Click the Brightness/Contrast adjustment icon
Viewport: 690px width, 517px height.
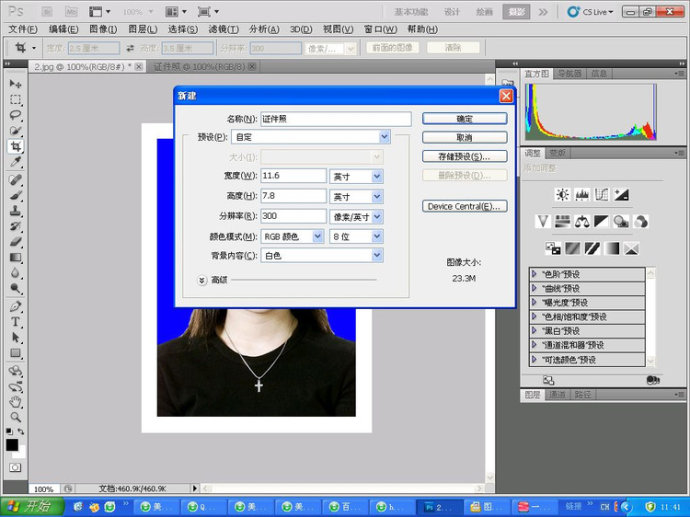tap(562, 195)
